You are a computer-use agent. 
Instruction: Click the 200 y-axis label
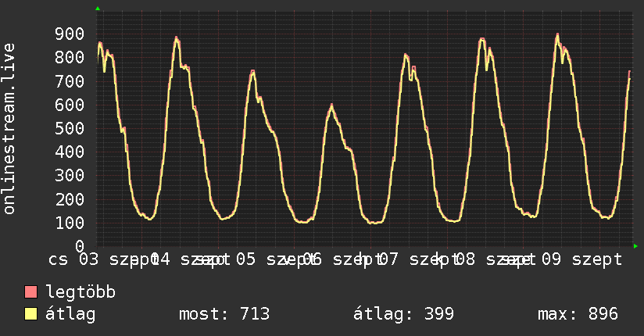point(70,199)
